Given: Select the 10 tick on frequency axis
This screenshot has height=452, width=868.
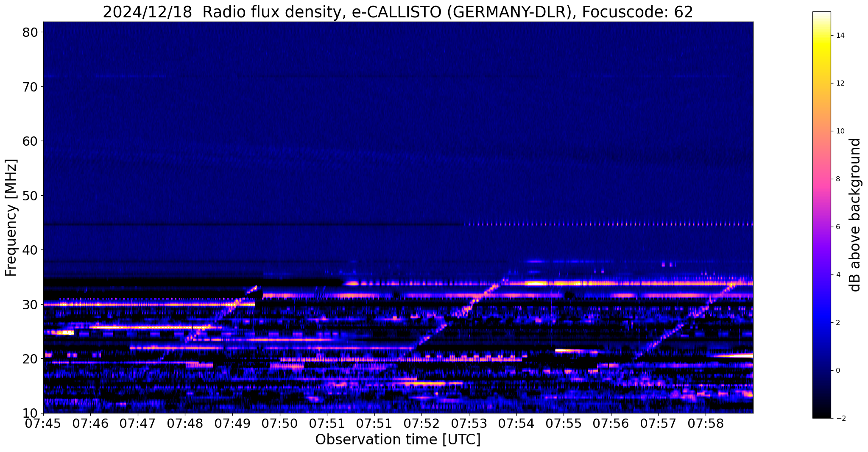Looking at the screenshot, I should click(x=30, y=413).
